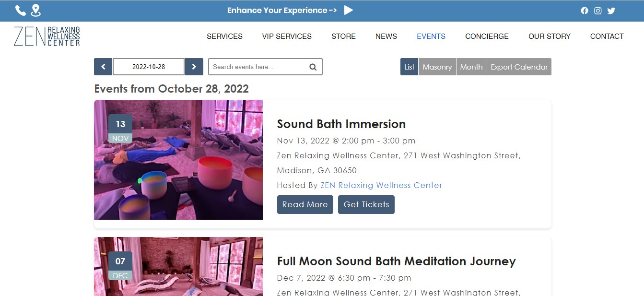This screenshot has height=296, width=644.
Task: Go to the CONTACT page
Action: pos(607,36)
